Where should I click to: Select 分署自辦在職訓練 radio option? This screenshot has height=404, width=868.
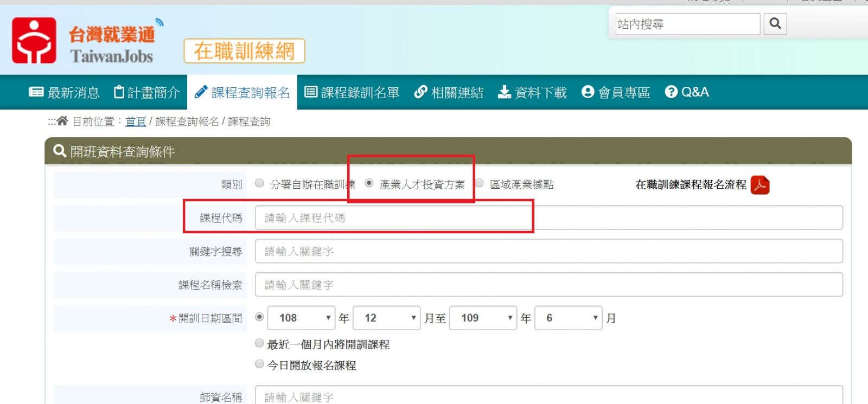tap(260, 183)
